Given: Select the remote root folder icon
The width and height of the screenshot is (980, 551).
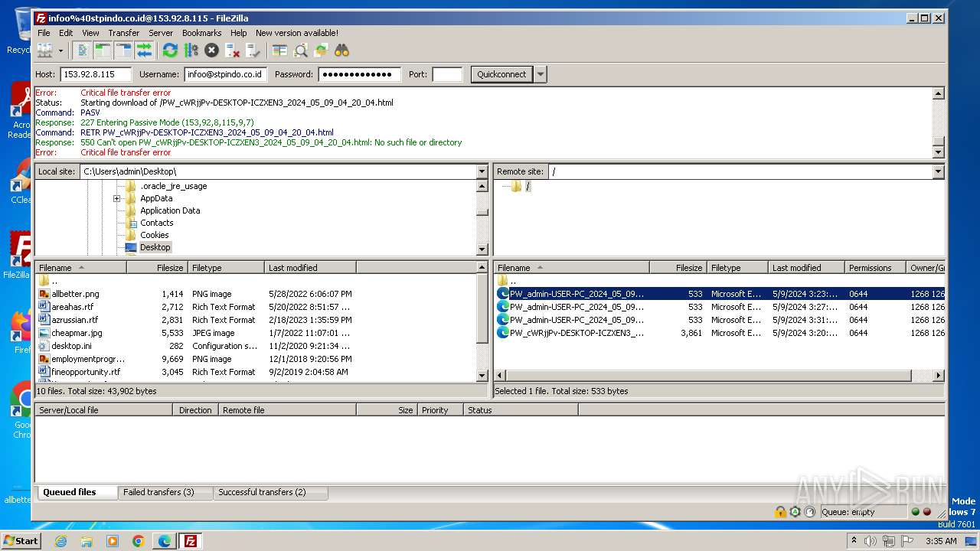Looking at the screenshot, I should (x=516, y=186).
